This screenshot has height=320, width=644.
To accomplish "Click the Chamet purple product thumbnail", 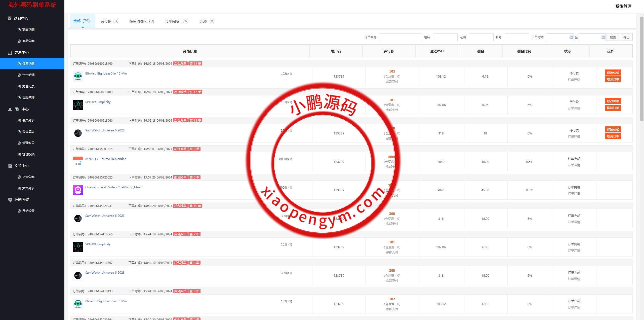I will tap(78, 190).
